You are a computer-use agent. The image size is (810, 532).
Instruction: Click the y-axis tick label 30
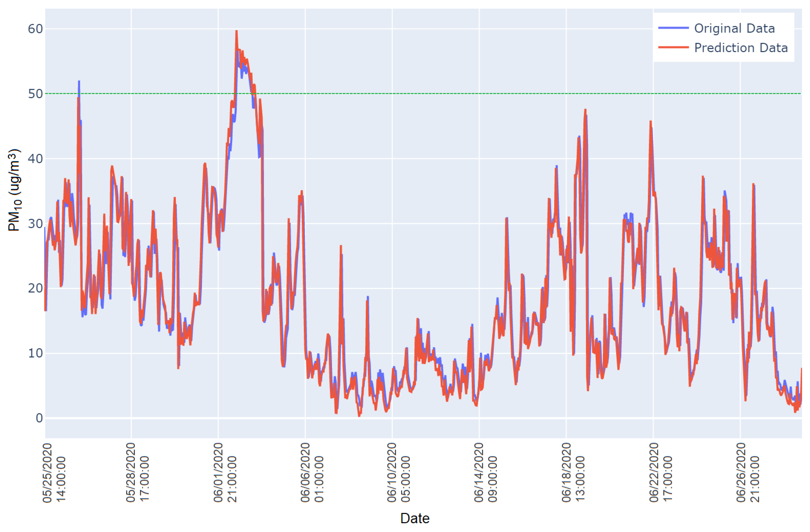point(36,224)
